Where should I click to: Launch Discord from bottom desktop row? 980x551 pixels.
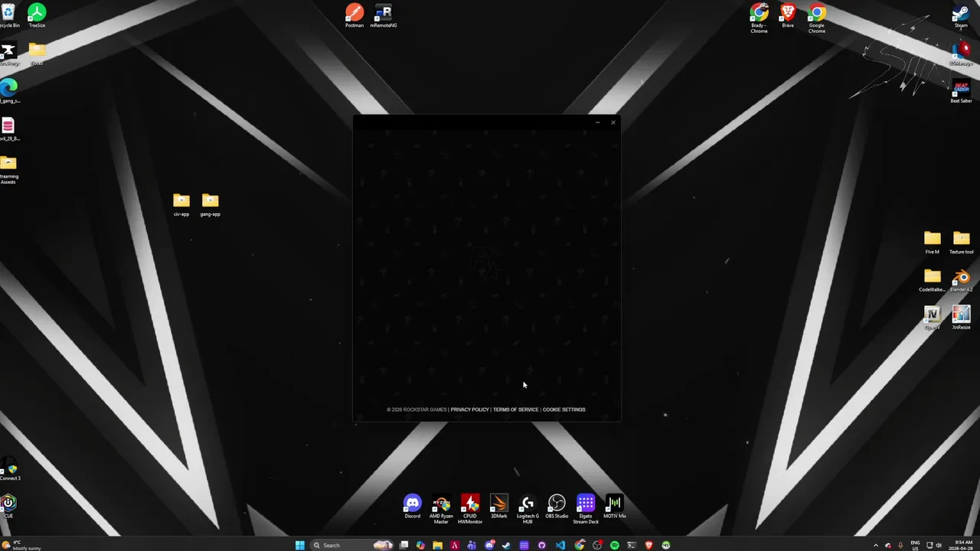pos(413,507)
